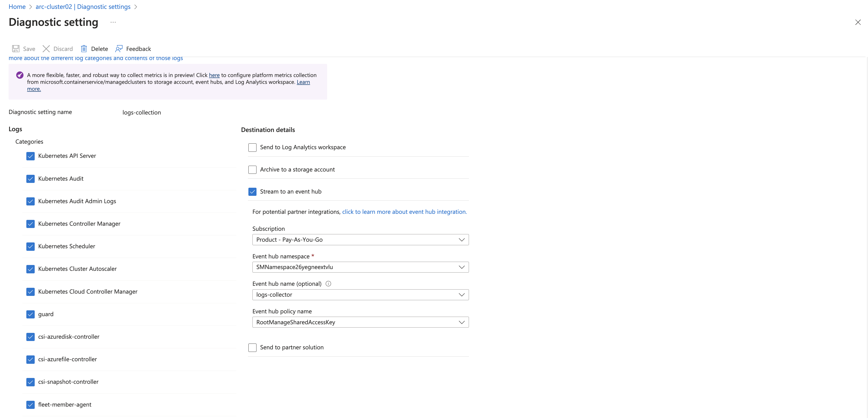The width and height of the screenshot is (868, 418).
Task: Click the purple rocket preview icon
Action: tap(19, 75)
